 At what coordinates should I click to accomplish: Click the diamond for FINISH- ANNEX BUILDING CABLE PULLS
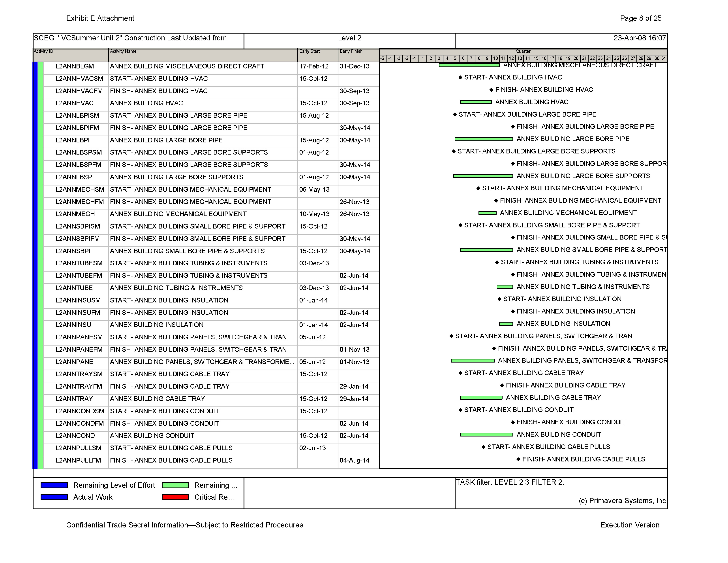click(x=518, y=459)
